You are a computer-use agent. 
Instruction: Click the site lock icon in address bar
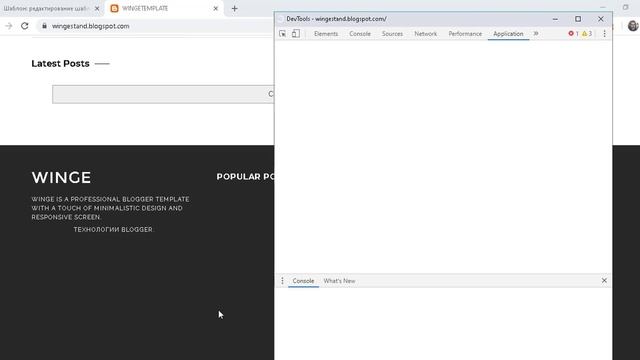pyautogui.click(x=44, y=26)
